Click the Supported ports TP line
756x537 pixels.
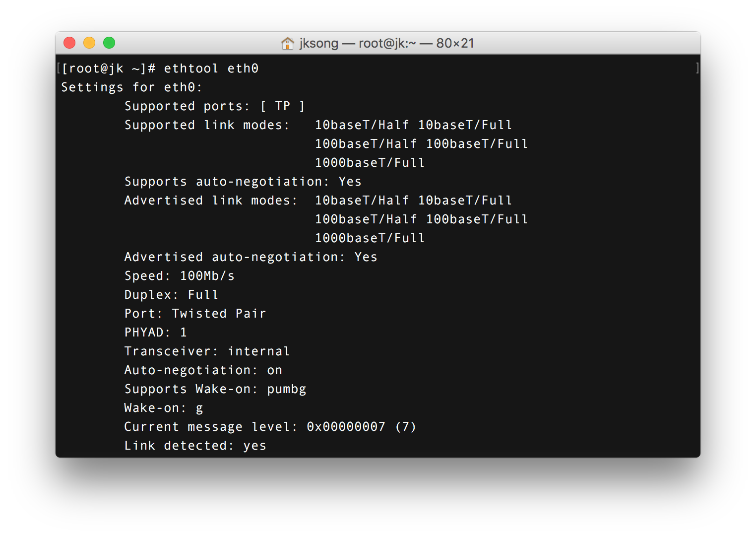click(214, 106)
